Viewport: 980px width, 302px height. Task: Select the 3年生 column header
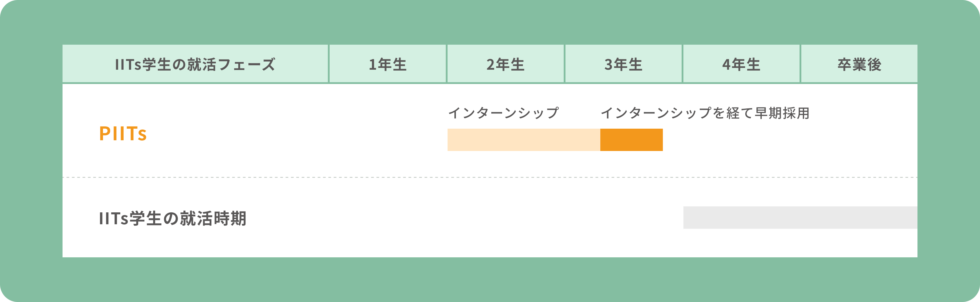tap(624, 63)
